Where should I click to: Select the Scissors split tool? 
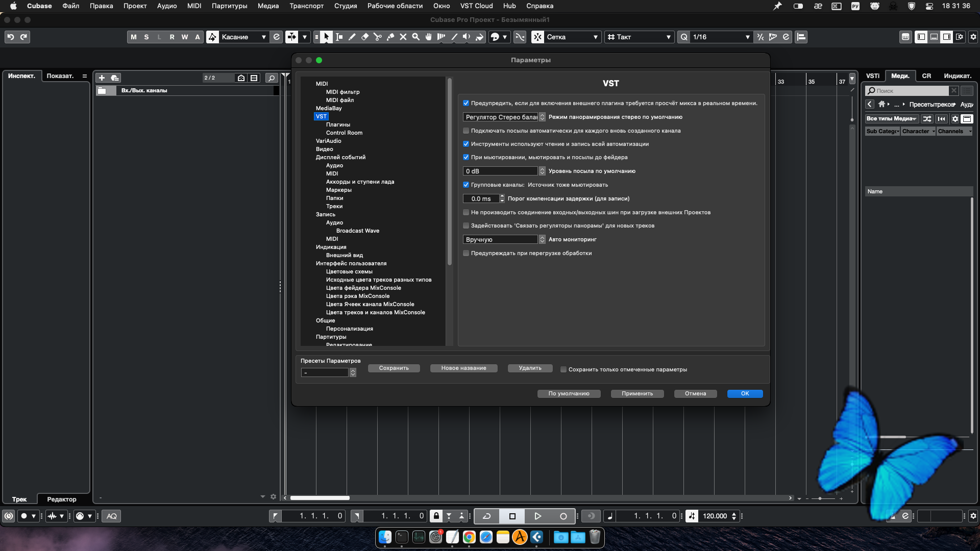coord(377,37)
